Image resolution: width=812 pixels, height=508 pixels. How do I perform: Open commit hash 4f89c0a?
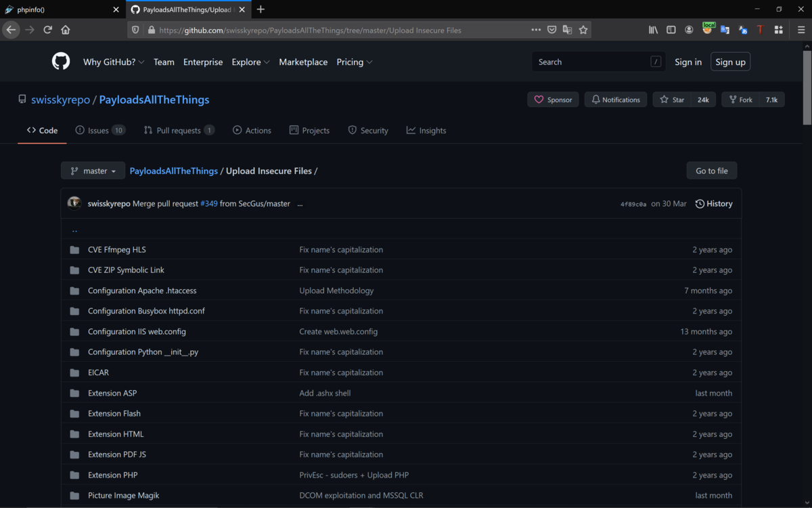pyautogui.click(x=633, y=204)
